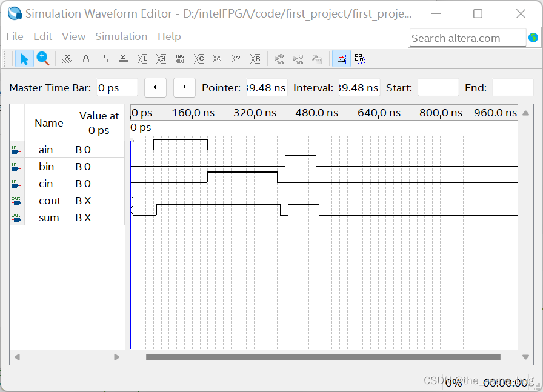The width and height of the screenshot is (543, 392).
Task: Click the B X value of sum
Action: coord(83,218)
